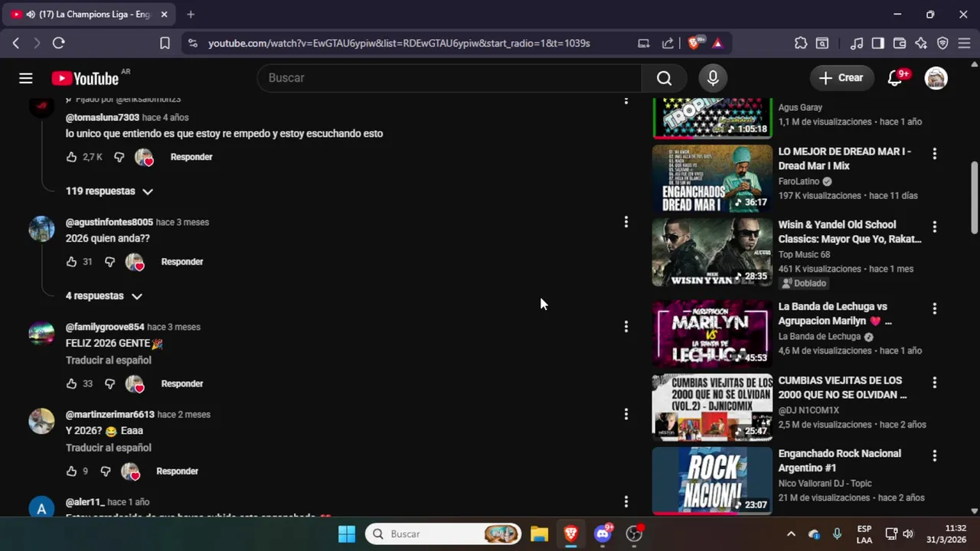The height and width of the screenshot is (551, 980).
Task: Open options for @agustinfontes8005 comment
Action: click(626, 222)
